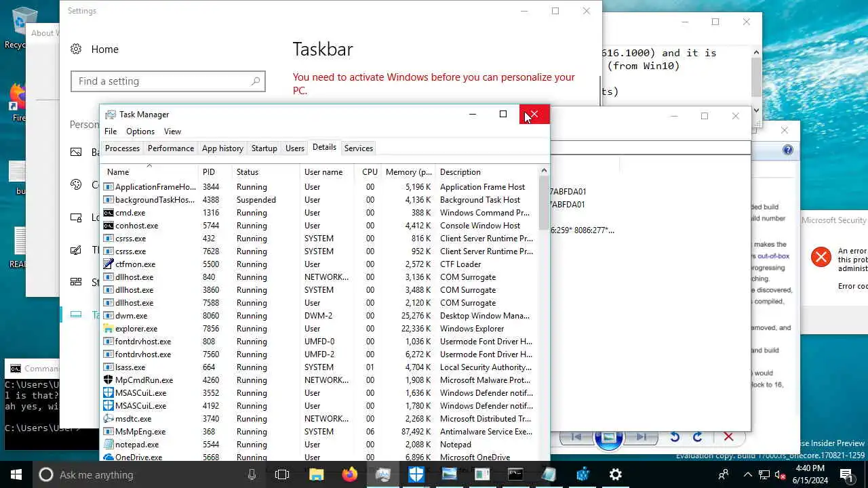868x488 pixels.
Task: Sort by the User name column header
Action: pyautogui.click(x=327, y=172)
